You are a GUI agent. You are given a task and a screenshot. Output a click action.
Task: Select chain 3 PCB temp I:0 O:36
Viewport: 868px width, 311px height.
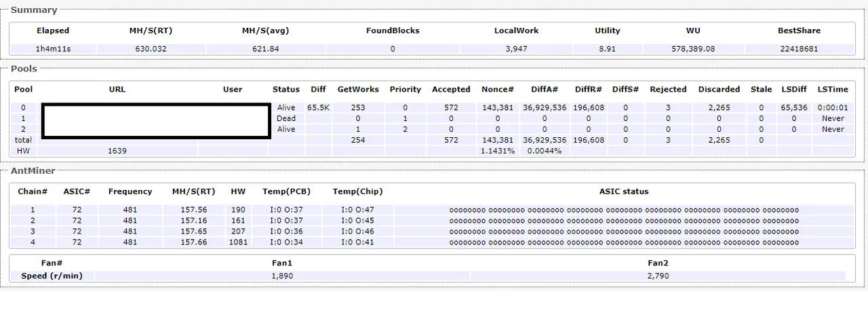click(x=286, y=232)
